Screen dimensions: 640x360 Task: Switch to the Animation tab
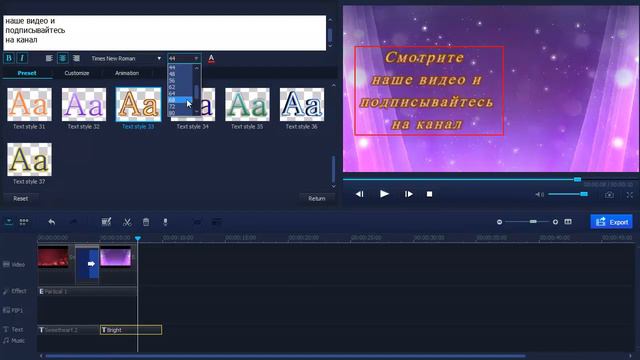127,73
